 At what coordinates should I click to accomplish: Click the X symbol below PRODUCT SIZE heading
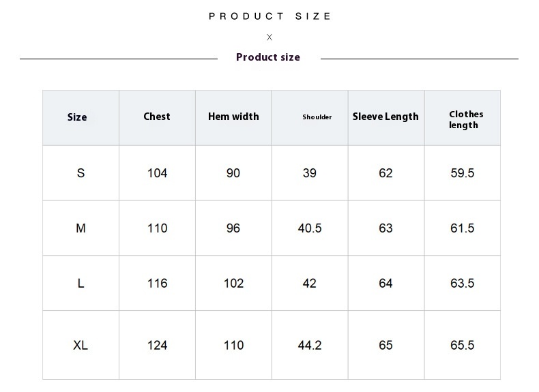coord(269,37)
